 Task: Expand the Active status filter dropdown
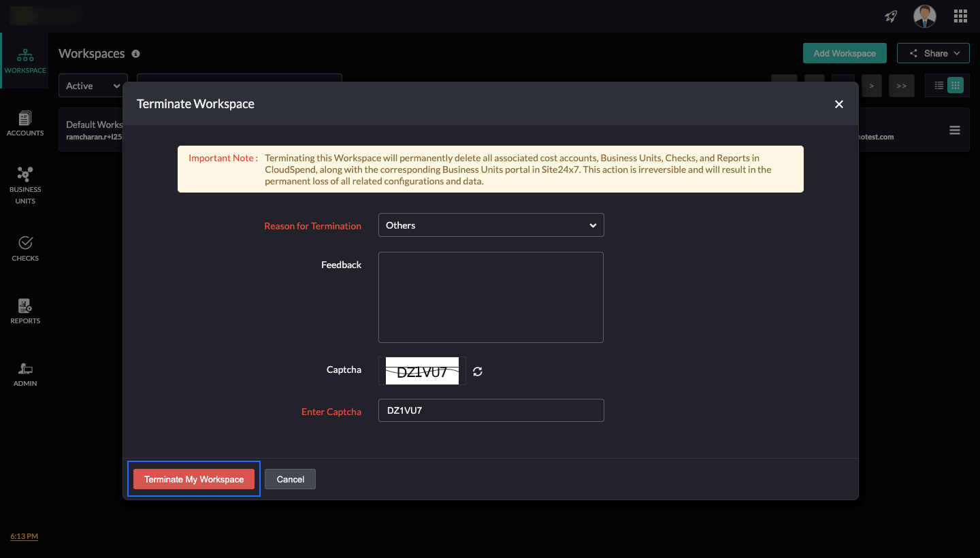[92, 85]
